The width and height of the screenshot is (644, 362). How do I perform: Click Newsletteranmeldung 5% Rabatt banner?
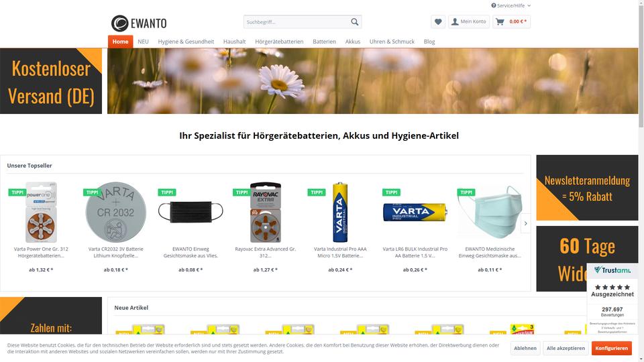[x=587, y=188]
